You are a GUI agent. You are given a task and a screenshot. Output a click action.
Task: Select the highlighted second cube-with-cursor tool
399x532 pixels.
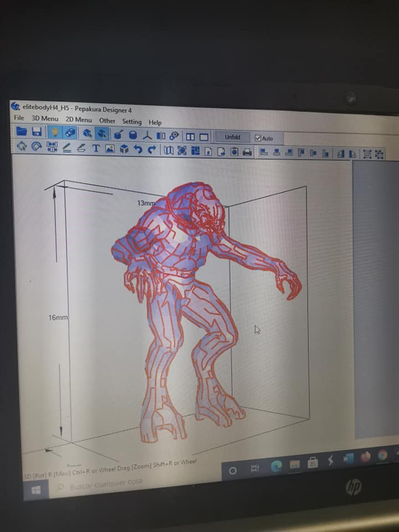click(x=102, y=134)
